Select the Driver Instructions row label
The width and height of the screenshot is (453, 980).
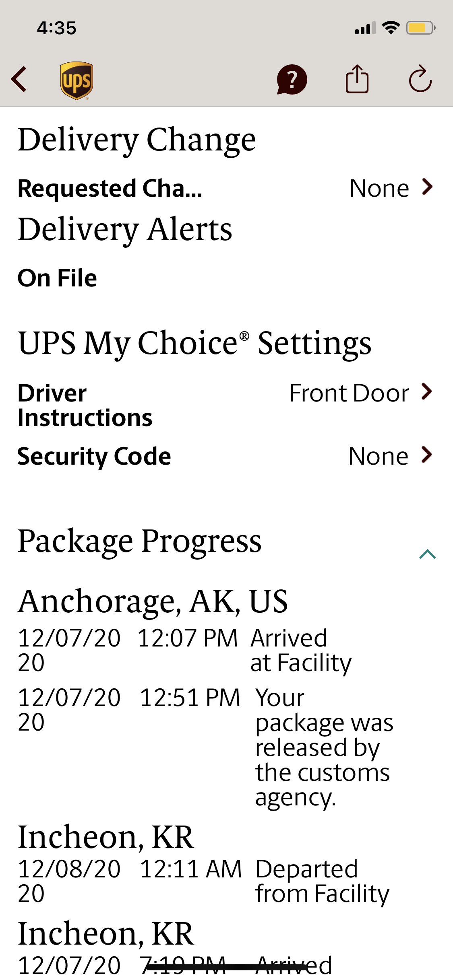click(85, 405)
